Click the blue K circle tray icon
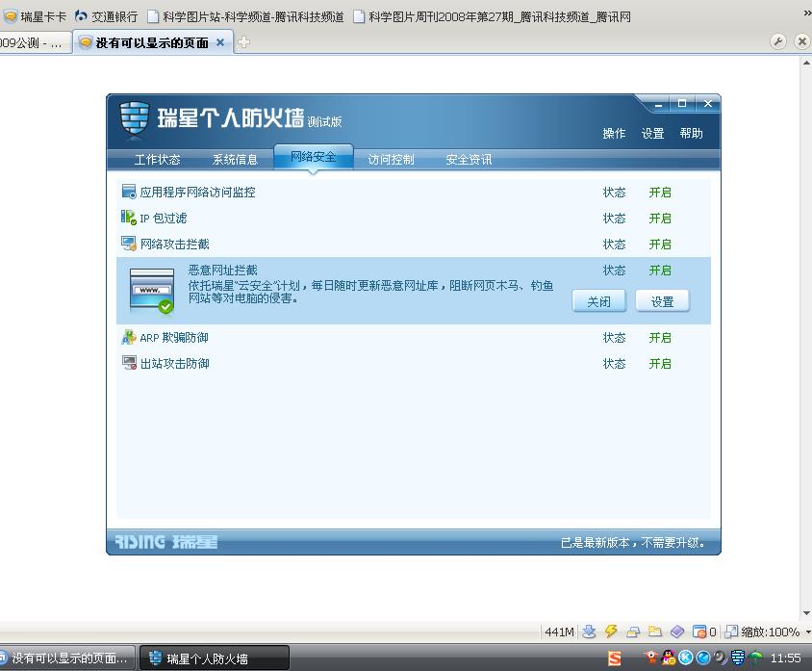The width and height of the screenshot is (812, 671). [686, 658]
